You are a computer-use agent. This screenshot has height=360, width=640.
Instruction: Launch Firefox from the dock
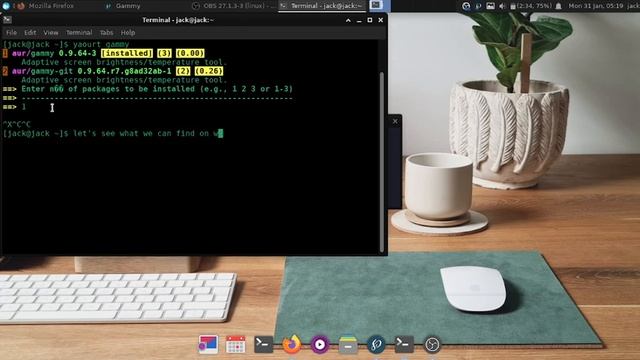click(x=292, y=344)
